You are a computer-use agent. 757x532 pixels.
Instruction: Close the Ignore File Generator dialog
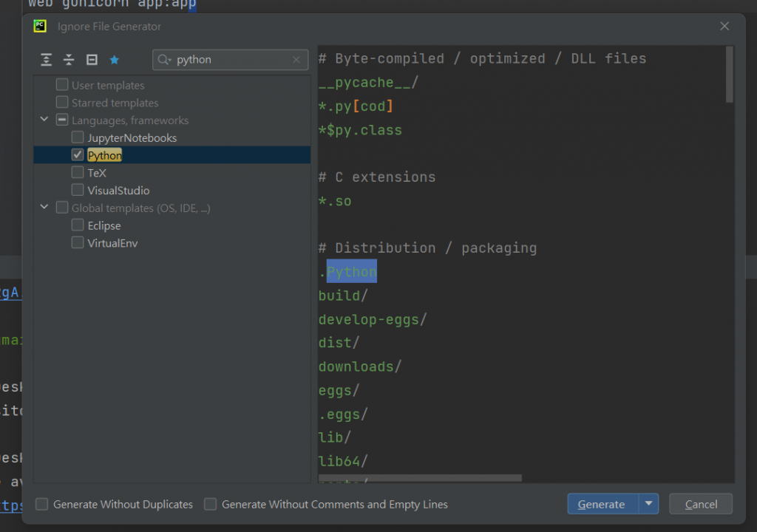pos(724,26)
